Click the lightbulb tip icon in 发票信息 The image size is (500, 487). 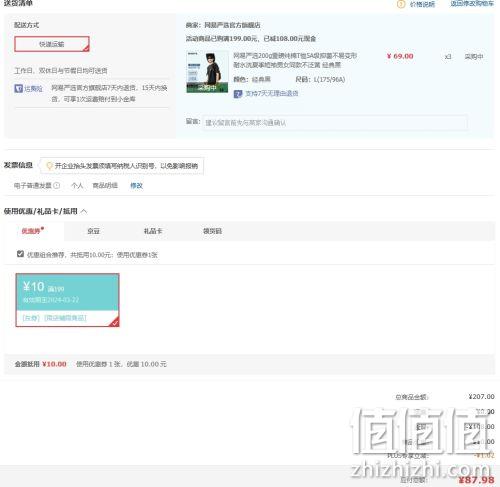click(x=49, y=166)
